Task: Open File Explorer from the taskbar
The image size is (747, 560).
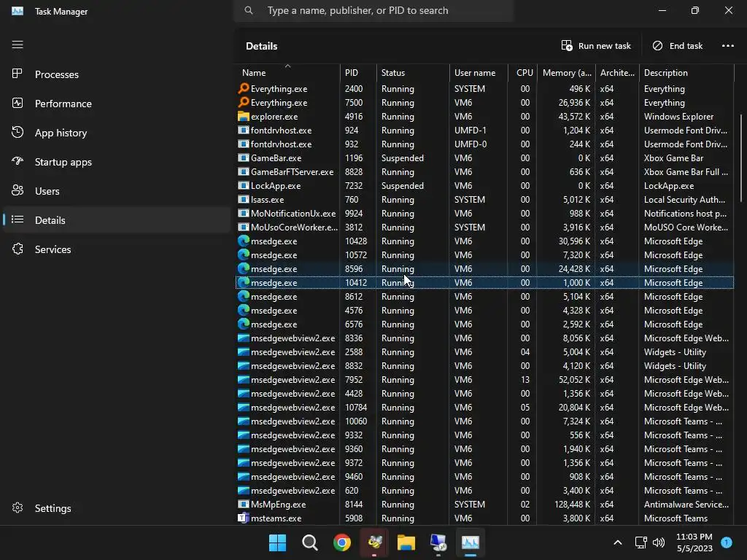Action: [x=406, y=542]
